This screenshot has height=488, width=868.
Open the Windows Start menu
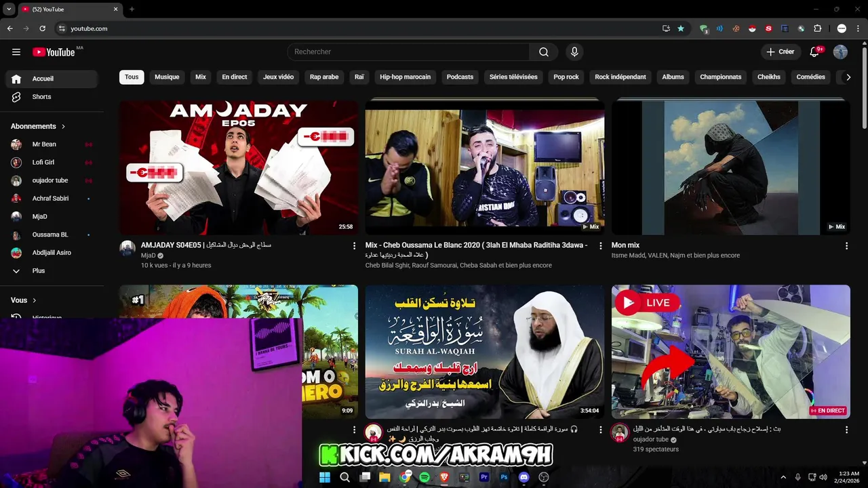(x=325, y=477)
